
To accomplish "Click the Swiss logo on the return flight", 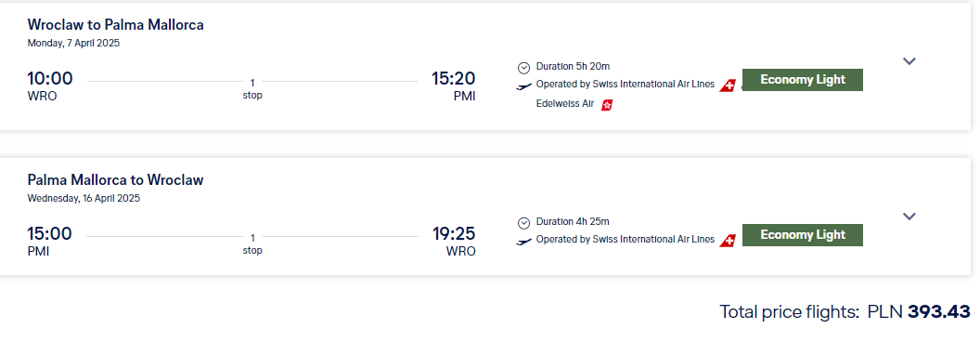I will [x=728, y=241].
